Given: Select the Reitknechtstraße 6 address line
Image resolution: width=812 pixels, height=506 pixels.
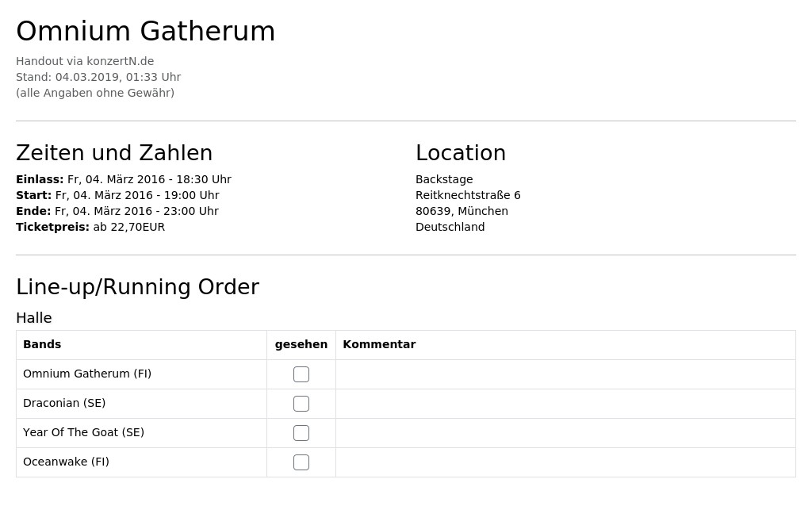Looking at the screenshot, I should [x=468, y=195].
